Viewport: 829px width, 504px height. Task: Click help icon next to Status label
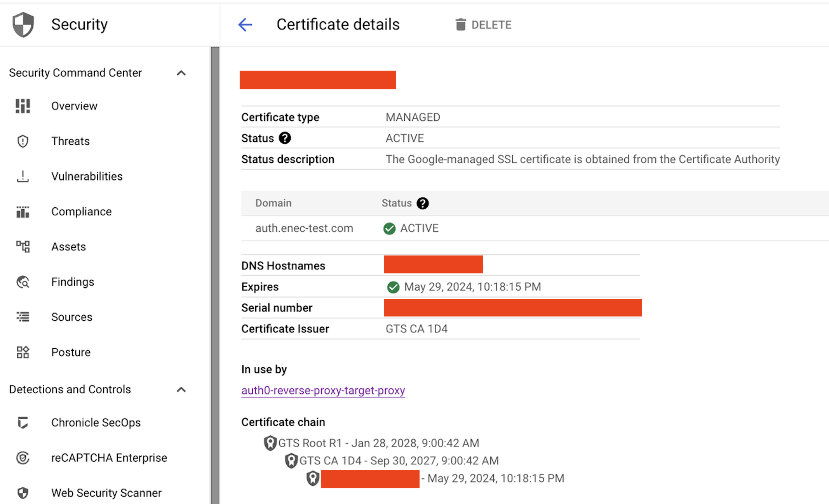click(x=285, y=138)
